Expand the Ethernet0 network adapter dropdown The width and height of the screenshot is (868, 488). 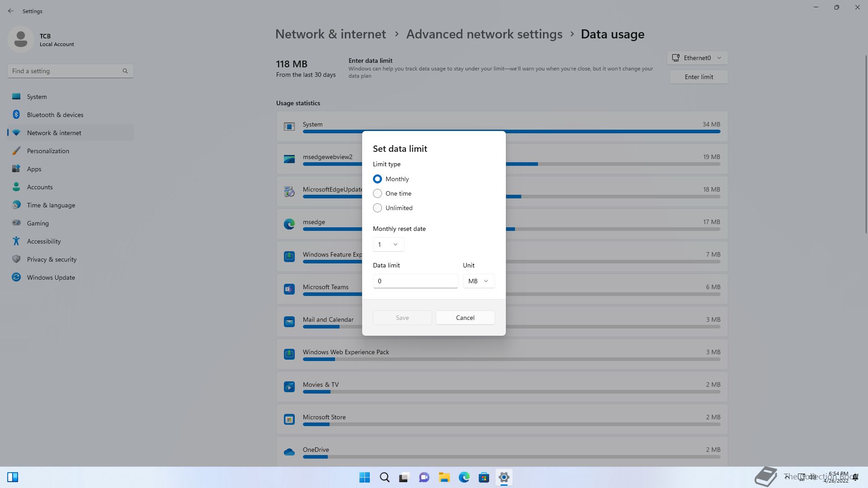(697, 58)
